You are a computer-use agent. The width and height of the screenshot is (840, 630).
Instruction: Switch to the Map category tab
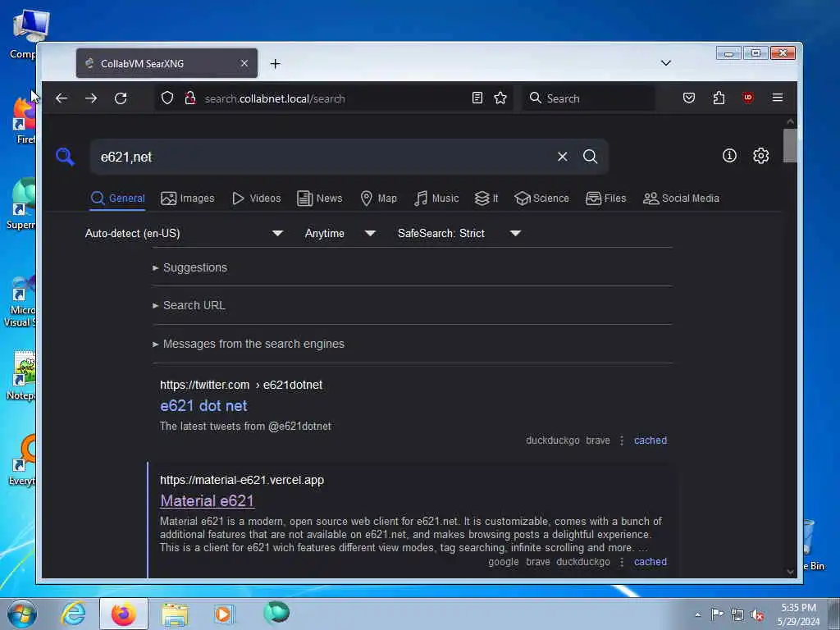(x=379, y=199)
